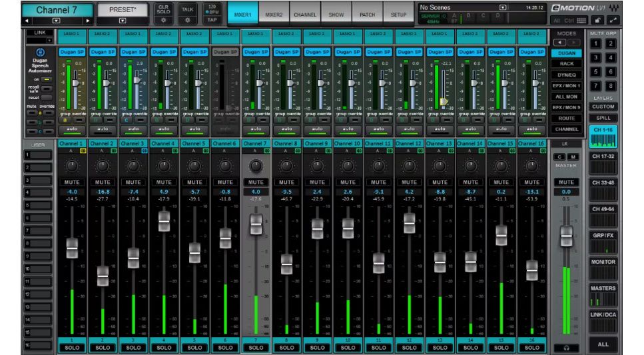
Task: Click the previous mode arrow under MODES
Action: 559,43
